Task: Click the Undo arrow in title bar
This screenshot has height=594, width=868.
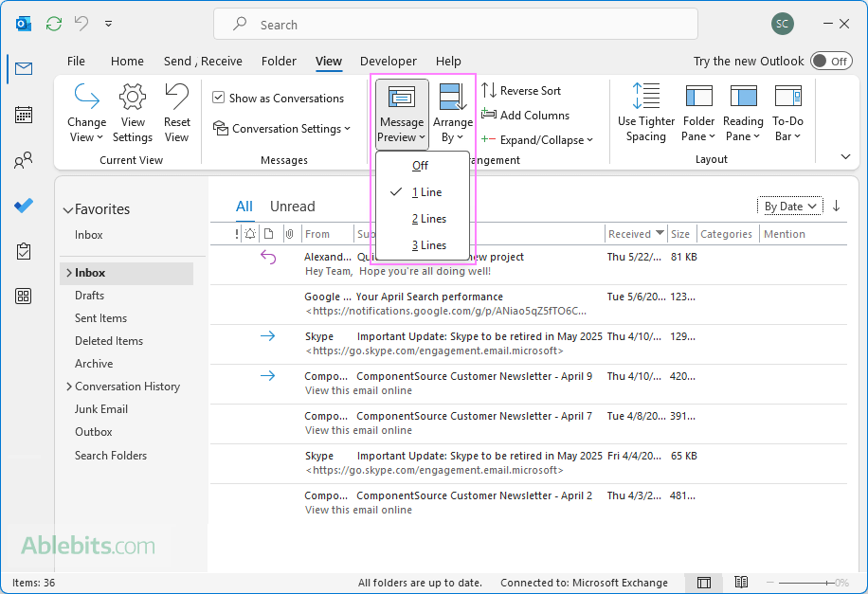Action: pyautogui.click(x=81, y=24)
